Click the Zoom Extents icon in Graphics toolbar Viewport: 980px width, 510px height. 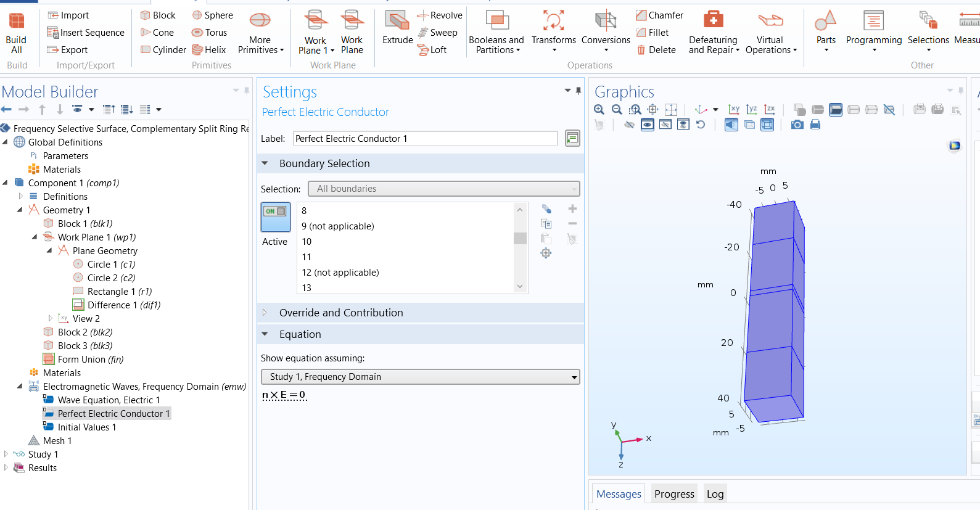671,110
